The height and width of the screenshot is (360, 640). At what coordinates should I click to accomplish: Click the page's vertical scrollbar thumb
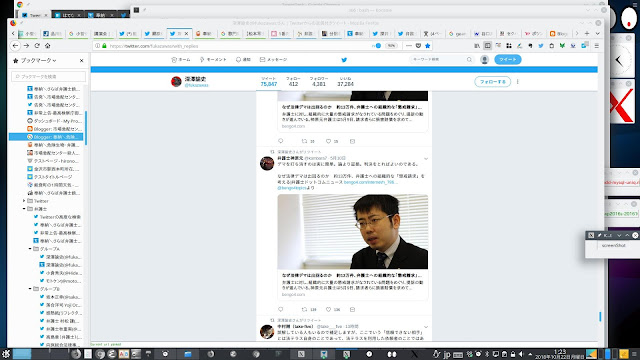pos(600,316)
